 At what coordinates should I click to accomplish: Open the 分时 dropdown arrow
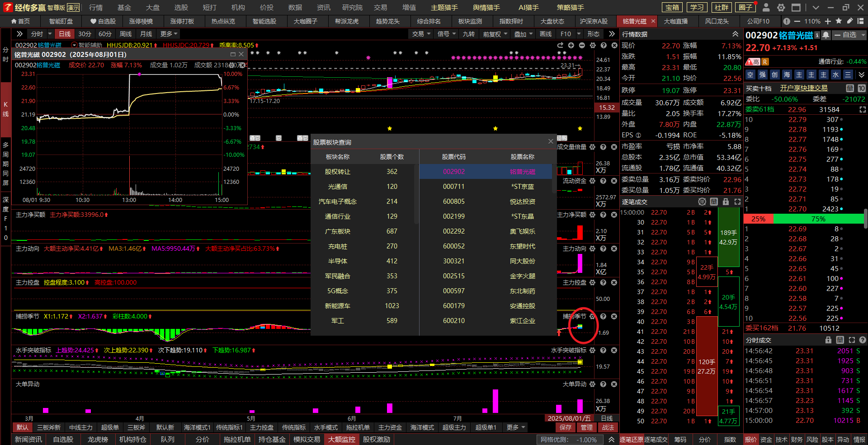pyautogui.click(x=50, y=34)
